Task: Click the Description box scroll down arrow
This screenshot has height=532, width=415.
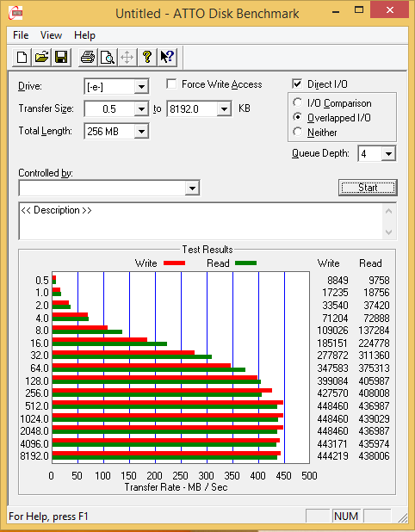Action: [x=389, y=232]
